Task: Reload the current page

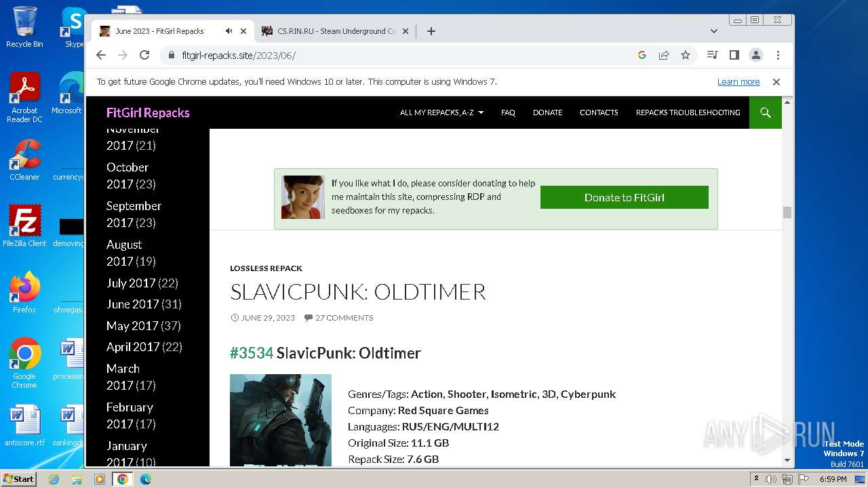Action: click(x=144, y=55)
